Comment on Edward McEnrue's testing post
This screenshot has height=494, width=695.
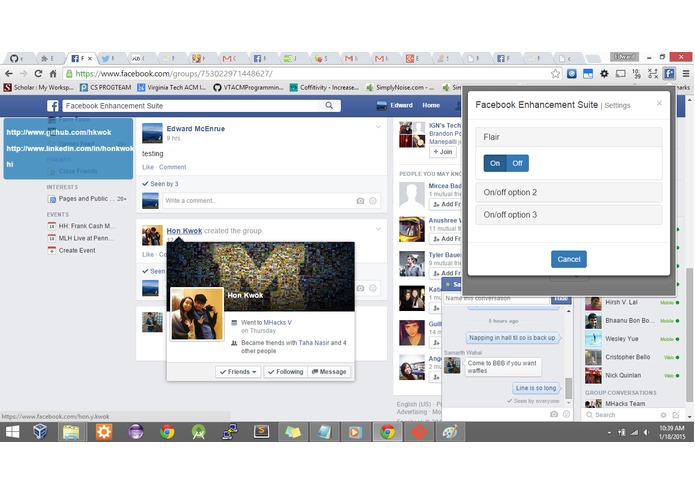pos(172,167)
